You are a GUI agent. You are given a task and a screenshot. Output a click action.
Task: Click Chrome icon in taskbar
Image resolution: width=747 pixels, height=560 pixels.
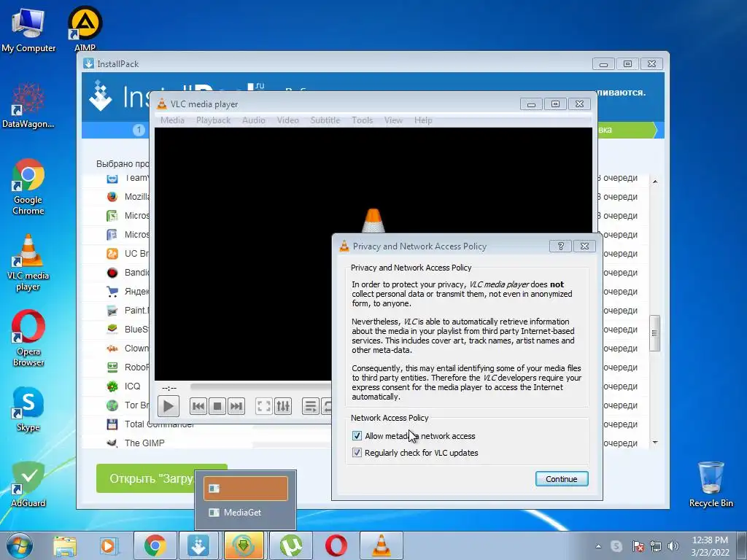pos(155,545)
